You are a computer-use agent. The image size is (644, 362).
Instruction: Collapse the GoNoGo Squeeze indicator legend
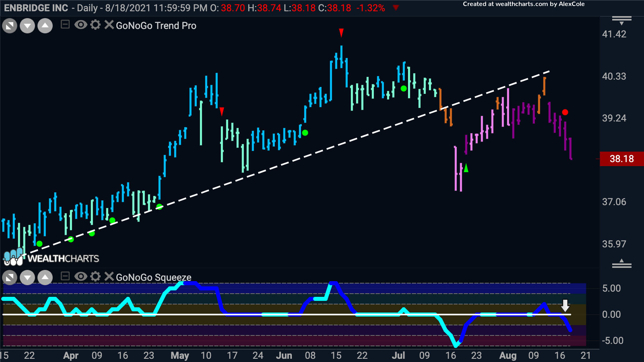tap(65, 276)
